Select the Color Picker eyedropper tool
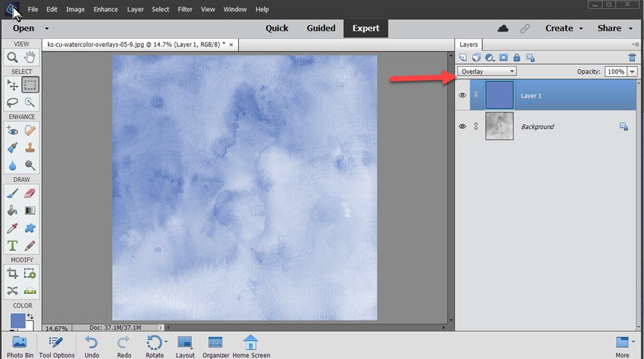Image resolution: width=644 pixels, height=359 pixels. click(x=12, y=228)
